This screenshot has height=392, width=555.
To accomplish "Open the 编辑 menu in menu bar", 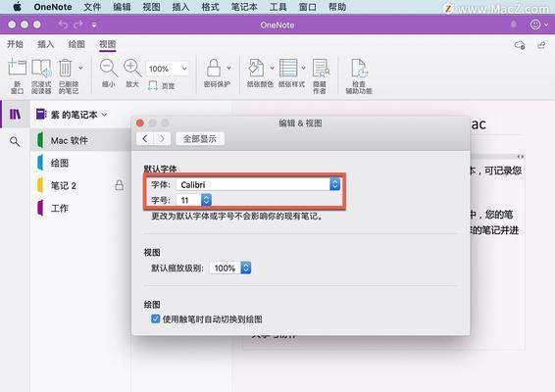I will 122,7.
